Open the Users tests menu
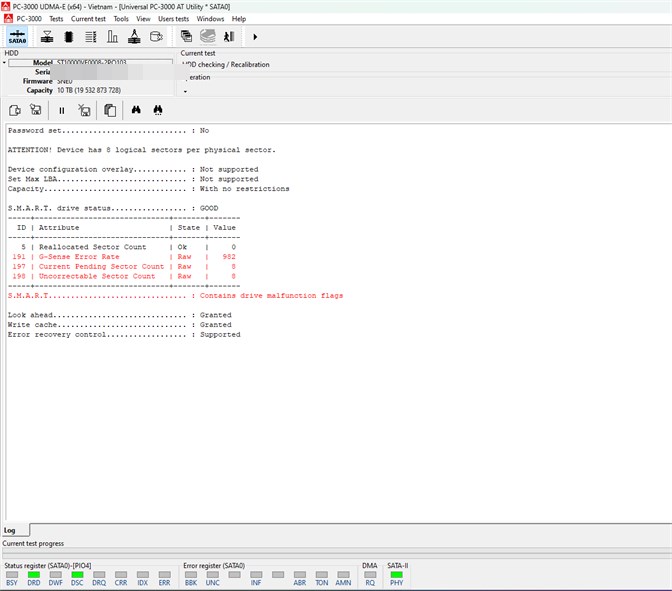672x591 pixels. tap(173, 19)
